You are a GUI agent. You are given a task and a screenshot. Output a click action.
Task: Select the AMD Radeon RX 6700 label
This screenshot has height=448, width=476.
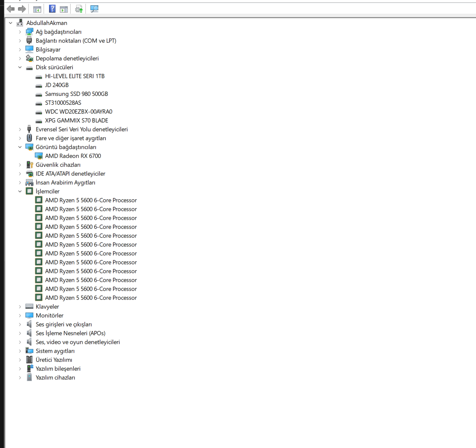(x=73, y=156)
